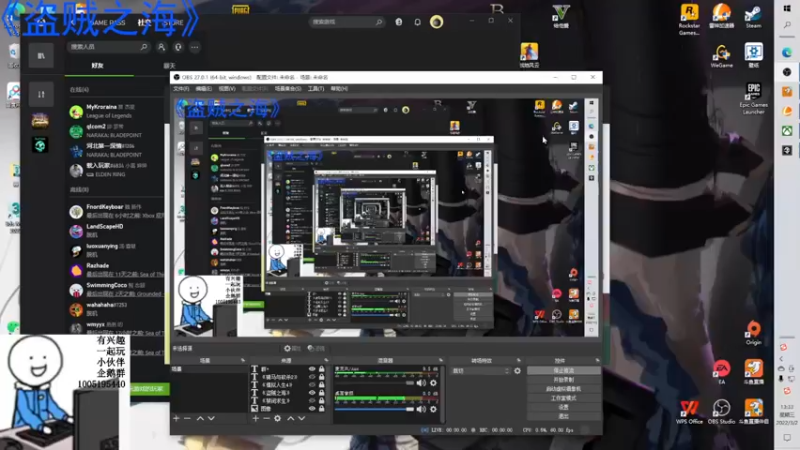Launch EA app desktop shortcut
Screen dimensions: 800x450
click(x=721, y=372)
